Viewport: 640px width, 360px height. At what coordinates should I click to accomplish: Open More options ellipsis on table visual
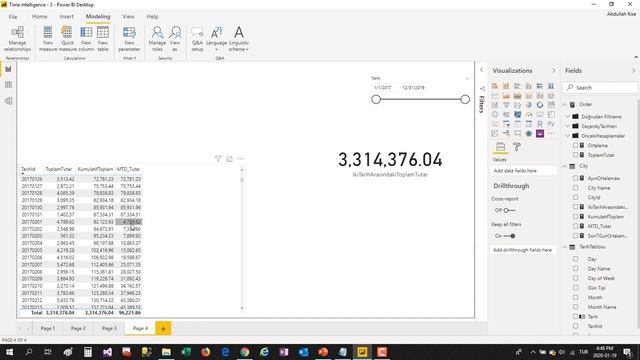(241, 159)
